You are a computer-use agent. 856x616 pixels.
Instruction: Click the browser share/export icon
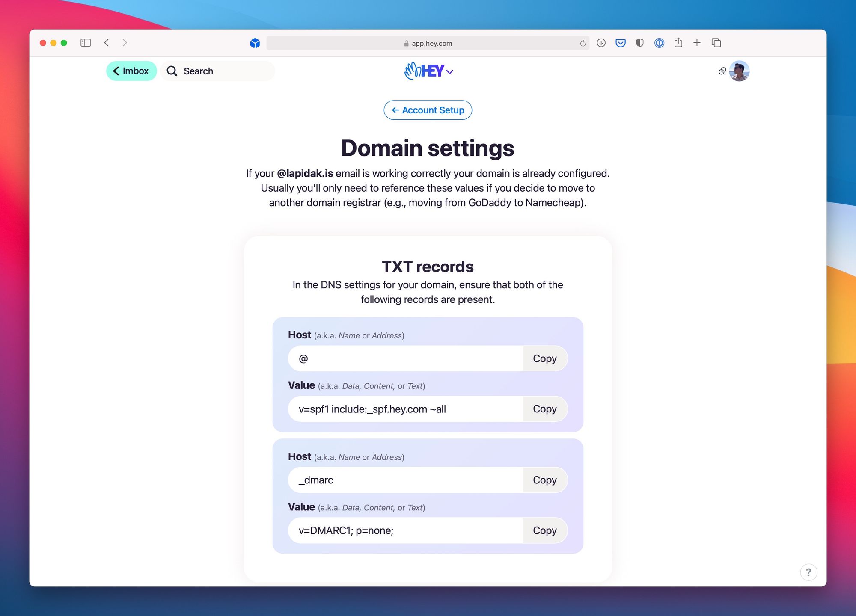[678, 42]
